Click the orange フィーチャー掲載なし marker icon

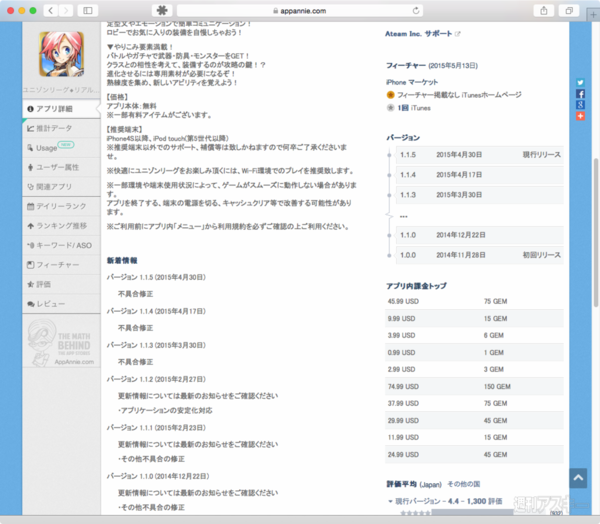390,95
